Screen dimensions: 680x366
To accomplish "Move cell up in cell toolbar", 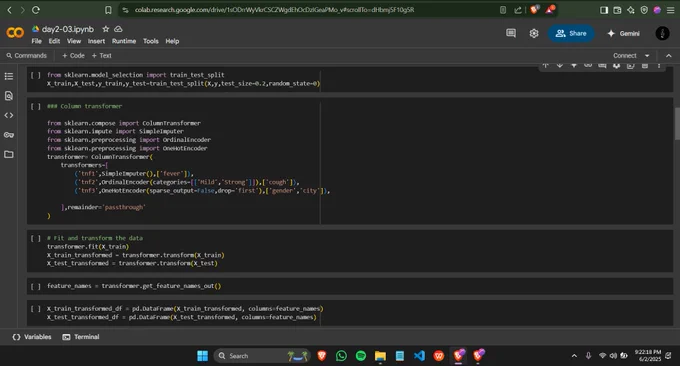I will coord(546,65).
